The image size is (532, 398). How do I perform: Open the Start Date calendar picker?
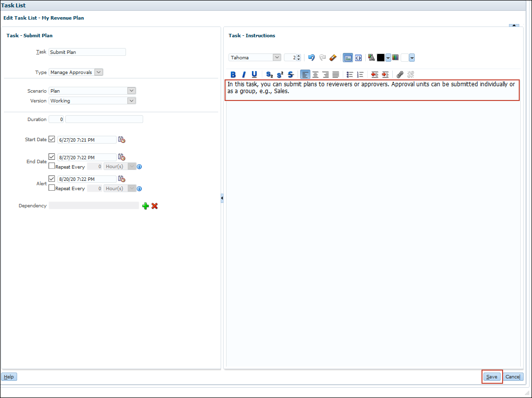point(121,140)
